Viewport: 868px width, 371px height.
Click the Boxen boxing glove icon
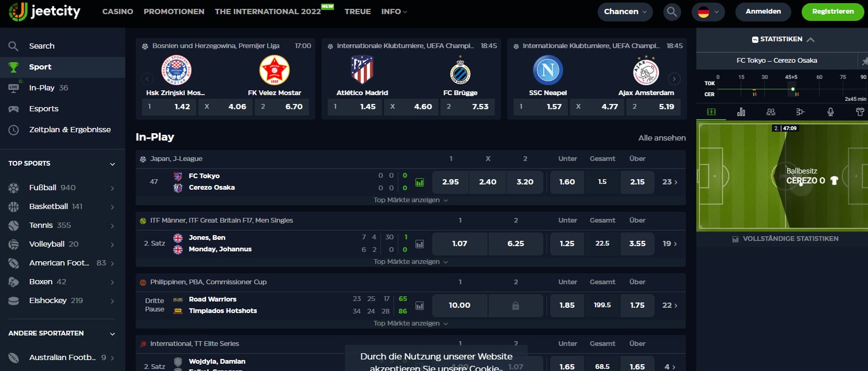click(14, 282)
